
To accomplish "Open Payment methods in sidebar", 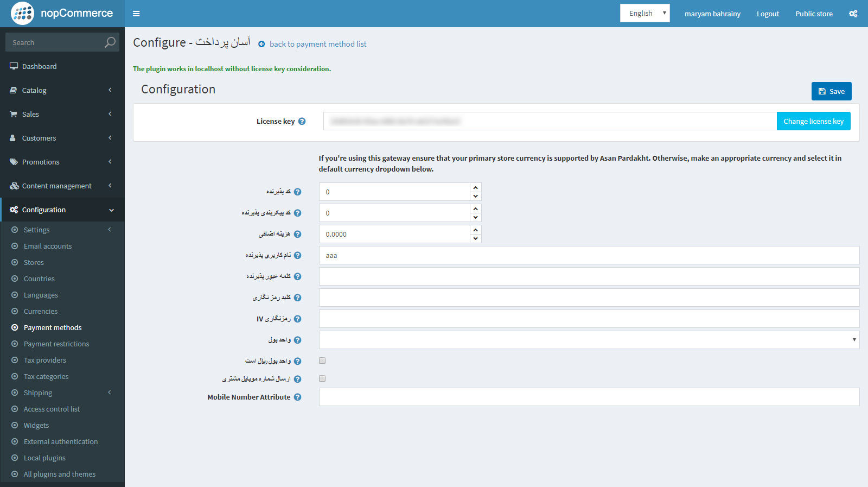I will pyautogui.click(x=53, y=327).
